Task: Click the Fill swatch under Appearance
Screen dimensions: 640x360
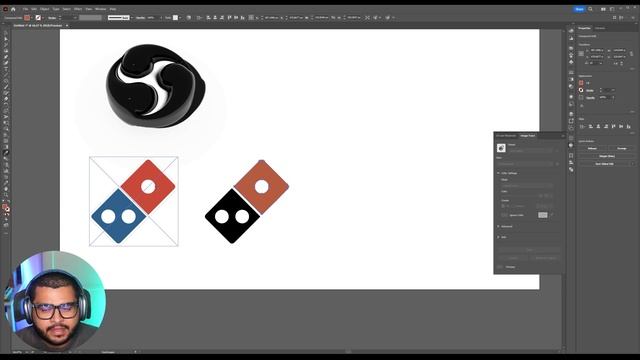Action: click(581, 83)
